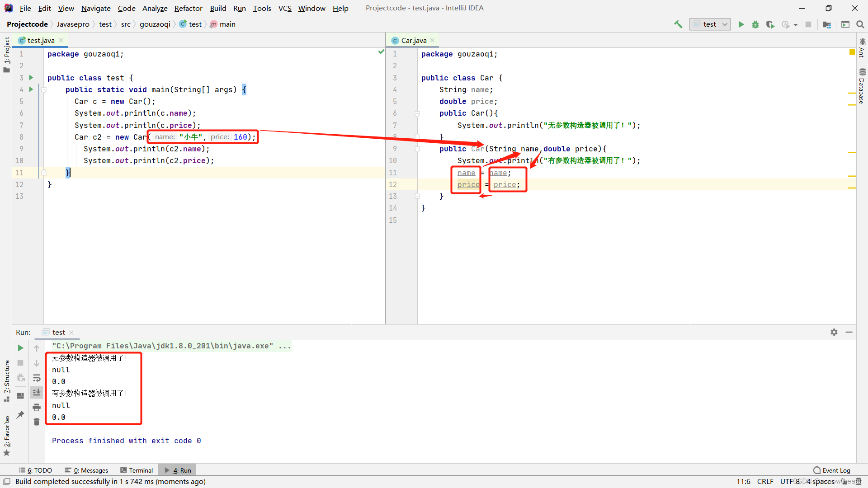Run with Coverage icon in toolbar
868x488 pixels.
tap(770, 24)
